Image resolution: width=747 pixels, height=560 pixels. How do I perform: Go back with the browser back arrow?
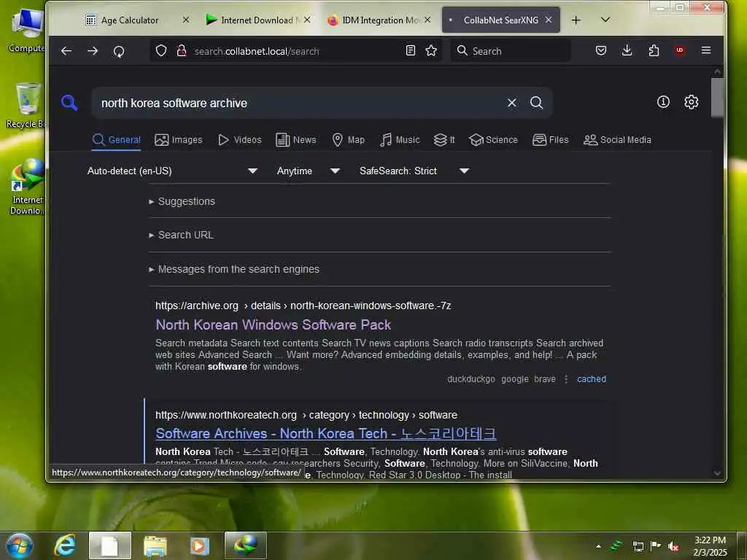coord(66,50)
